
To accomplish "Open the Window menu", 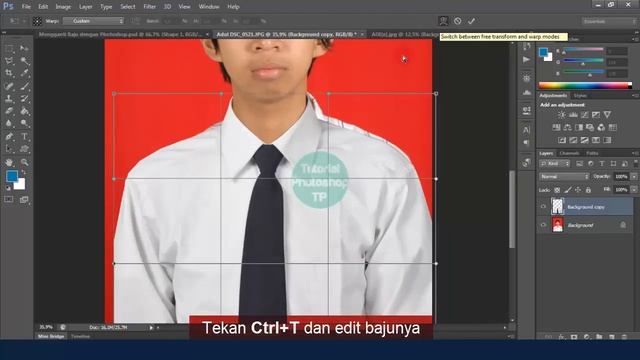I will point(209,7).
